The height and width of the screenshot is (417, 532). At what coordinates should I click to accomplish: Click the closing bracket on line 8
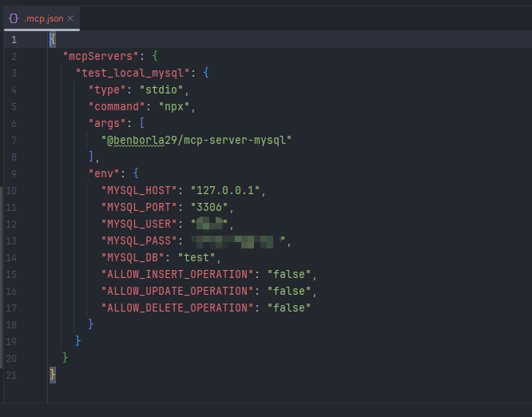pyautogui.click(x=91, y=157)
